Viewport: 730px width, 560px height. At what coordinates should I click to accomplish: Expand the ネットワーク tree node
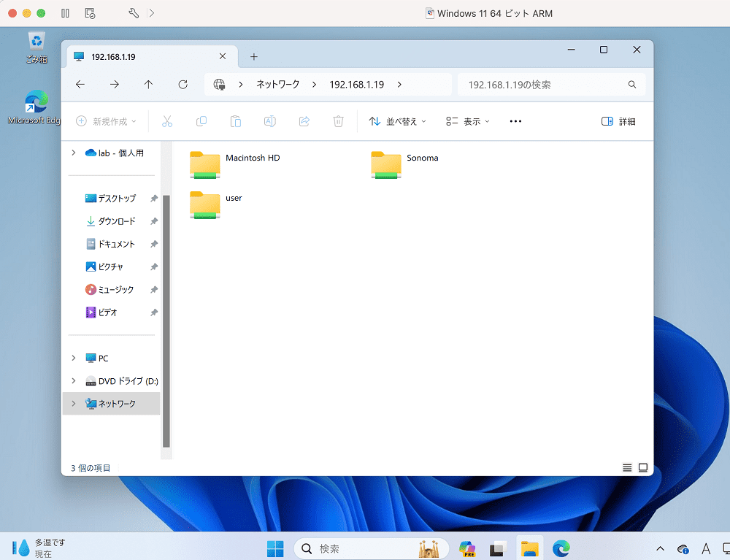(x=74, y=404)
